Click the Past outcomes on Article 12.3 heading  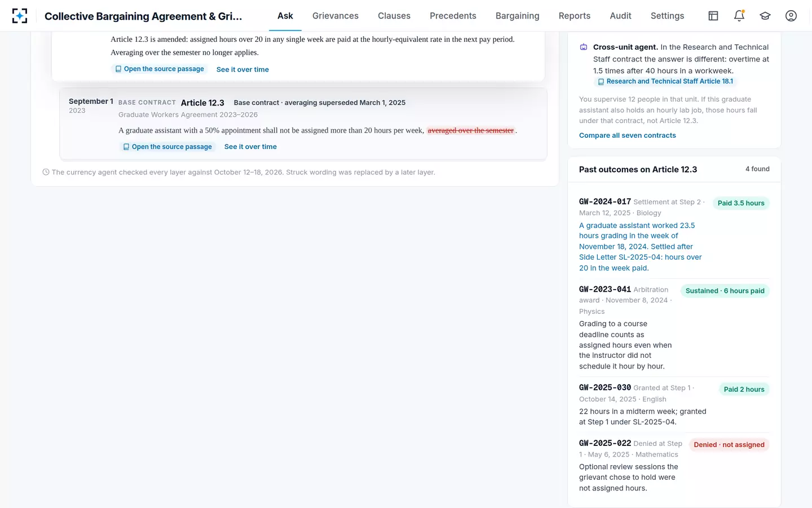[638, 169]
